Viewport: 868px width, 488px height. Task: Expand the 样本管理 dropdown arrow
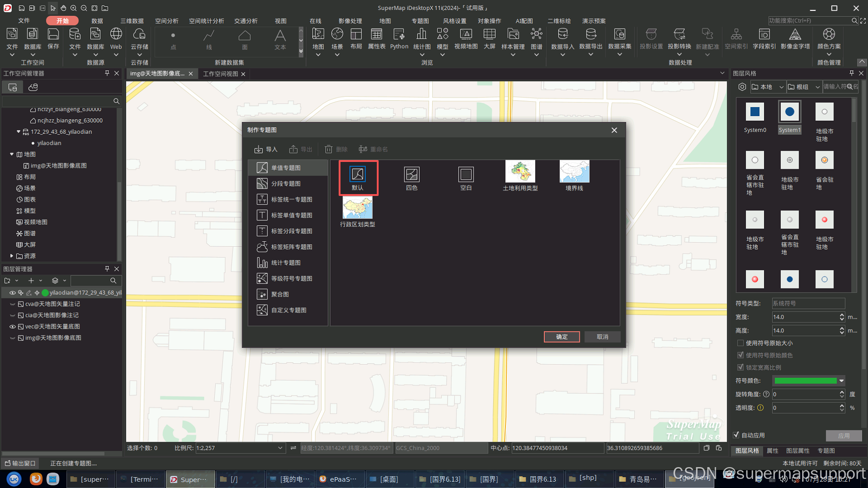tap(513, 55)
